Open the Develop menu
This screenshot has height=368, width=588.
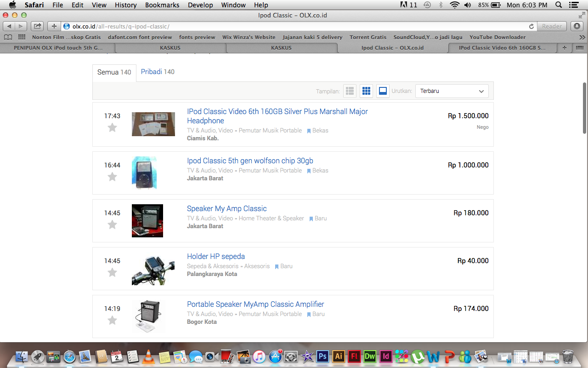pos(200,5)
